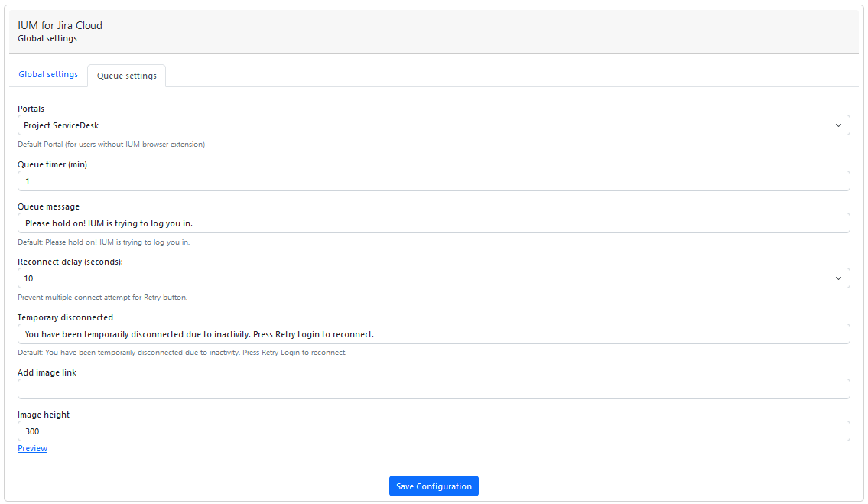Click the "Image height" label
The image size is (868, 504).
click(44, 415)
